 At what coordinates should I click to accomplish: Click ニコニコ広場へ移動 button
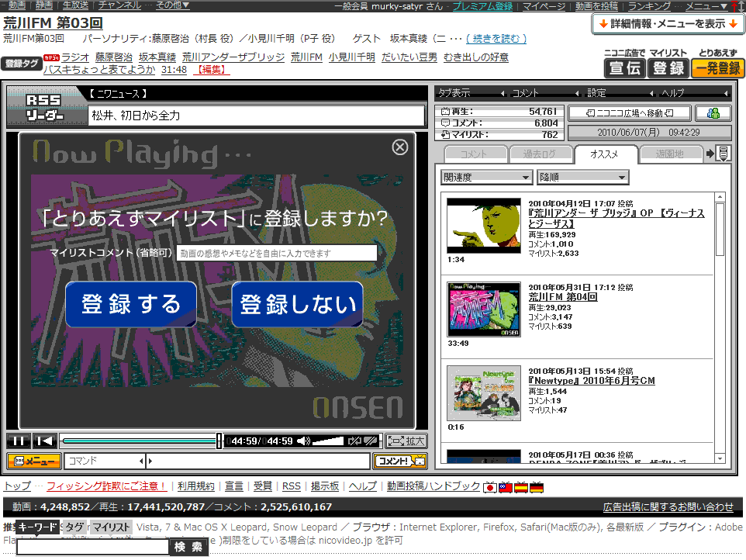[630, 113]
